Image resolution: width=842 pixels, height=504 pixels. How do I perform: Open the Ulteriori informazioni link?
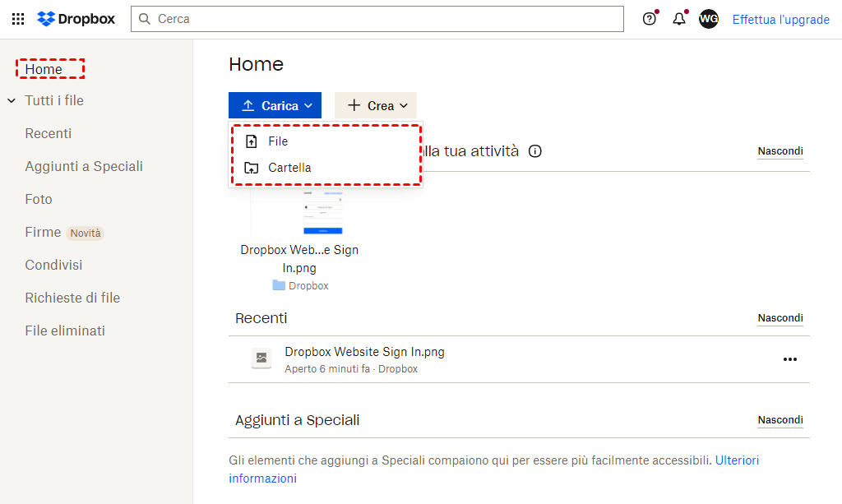(738, 460)
